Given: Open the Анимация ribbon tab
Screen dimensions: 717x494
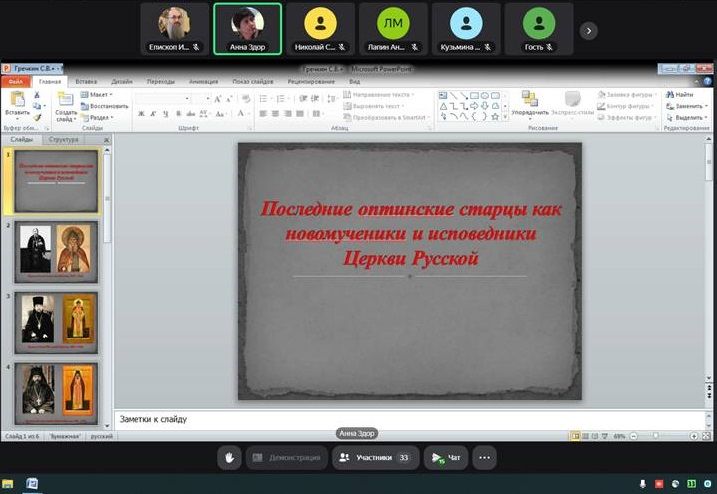Looking at the screenshot, I should tap(203, 81).
